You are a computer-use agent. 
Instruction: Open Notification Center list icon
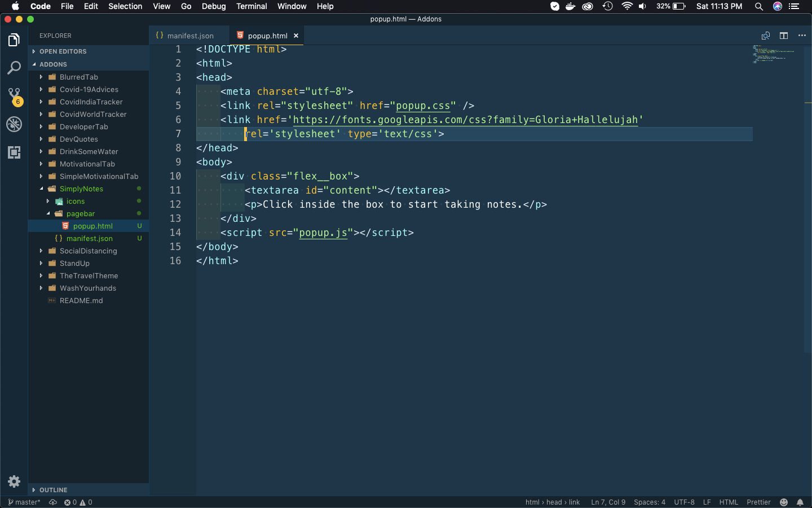pyautogui.click(x=795, y=6)
